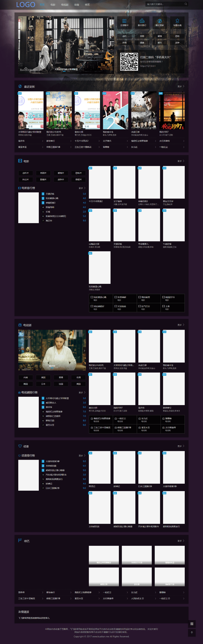Open 全部影片 all movies icon
The width and height of the screenshot is (203, 644).
(x=124, y=21)
